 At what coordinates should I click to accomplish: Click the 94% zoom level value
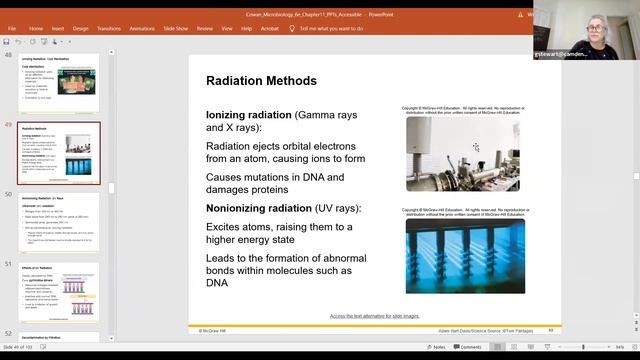620,347
